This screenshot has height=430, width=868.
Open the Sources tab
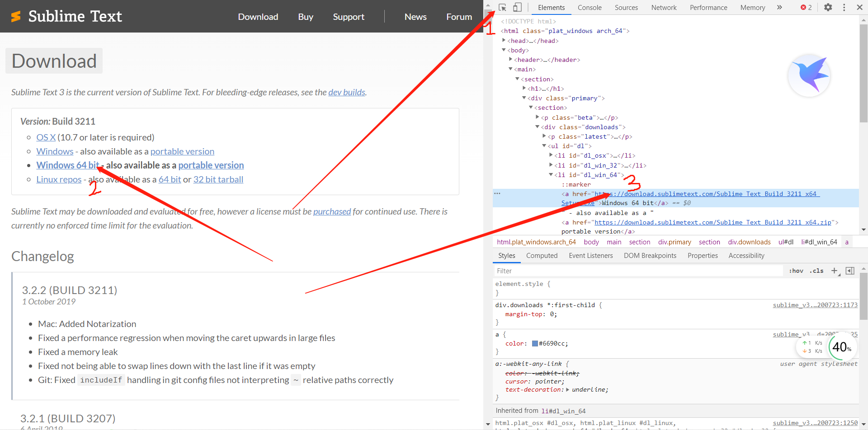click(x=626, y=8)
